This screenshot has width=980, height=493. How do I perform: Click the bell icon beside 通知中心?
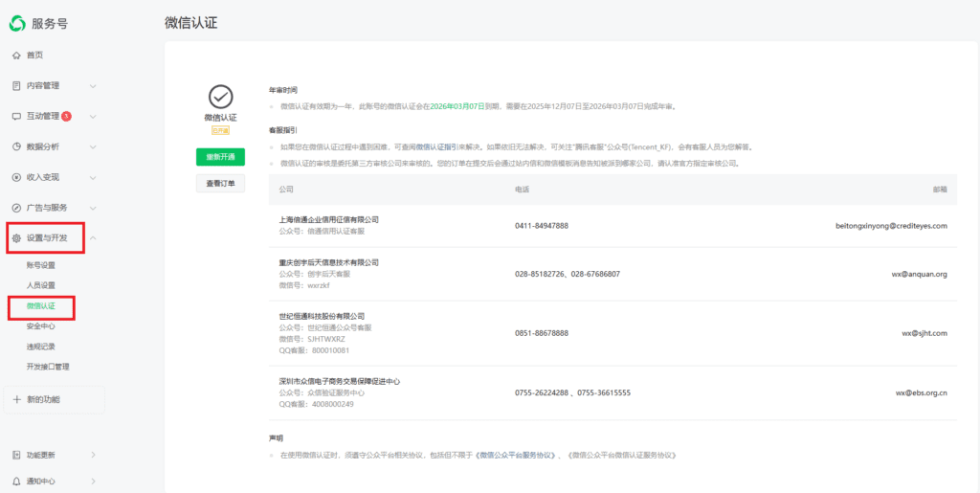click(17, 482)
